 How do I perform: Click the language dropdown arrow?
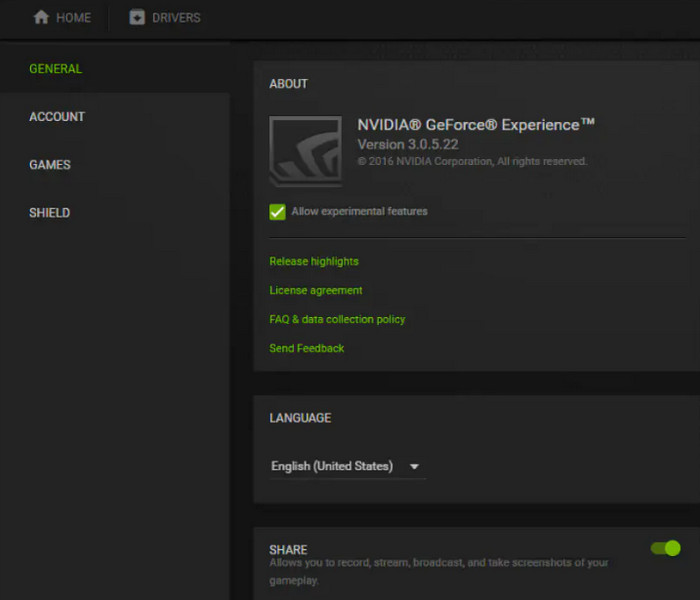414,466
